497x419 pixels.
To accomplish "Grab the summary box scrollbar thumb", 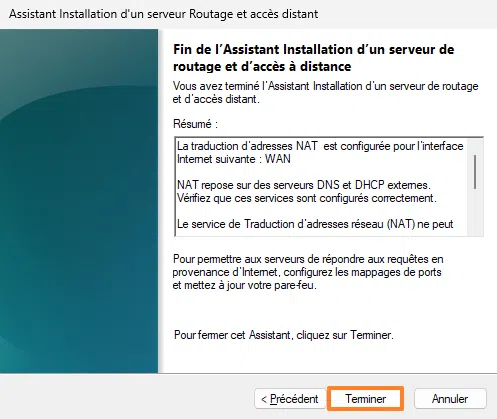I will (x=475, y=172).
